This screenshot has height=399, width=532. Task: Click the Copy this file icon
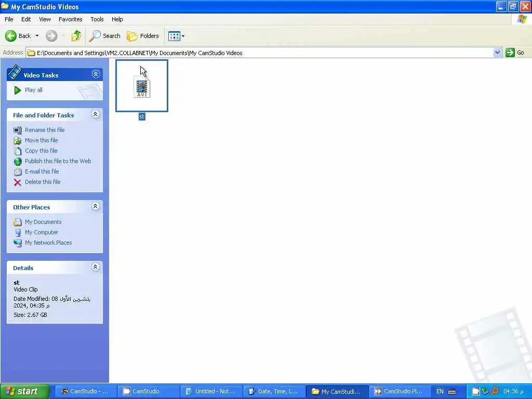(x=18, y=151)
